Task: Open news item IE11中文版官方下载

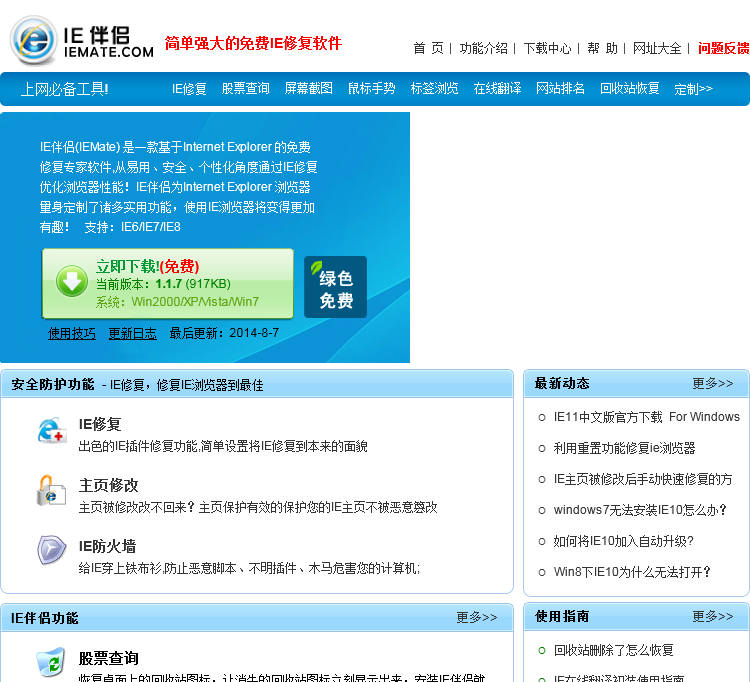Action: click(647, 417)
